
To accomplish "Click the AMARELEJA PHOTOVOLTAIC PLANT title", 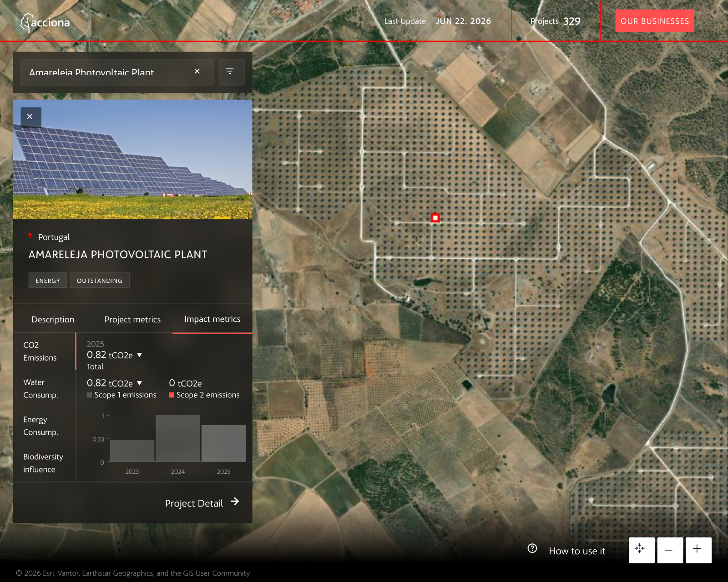I will coord(118,255).
